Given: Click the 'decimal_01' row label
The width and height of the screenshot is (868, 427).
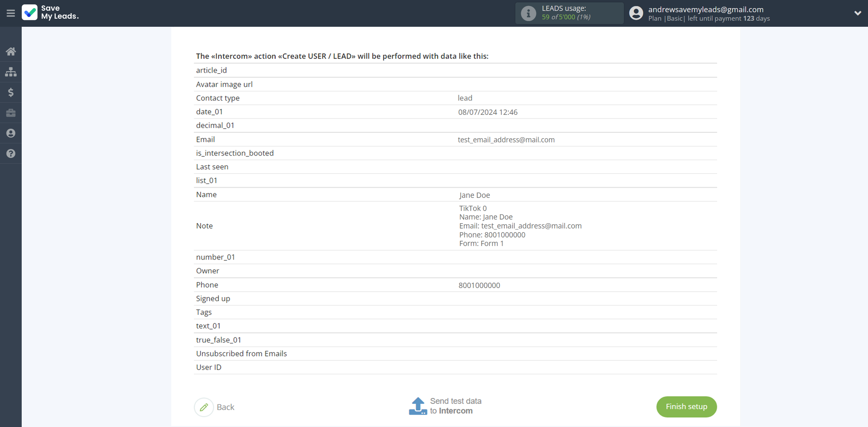Looking at the screenshot, I should coord(215,125).
